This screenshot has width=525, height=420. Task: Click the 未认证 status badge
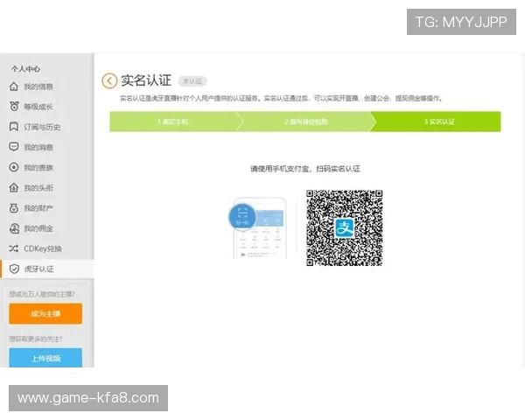click(x=192, y=81)
